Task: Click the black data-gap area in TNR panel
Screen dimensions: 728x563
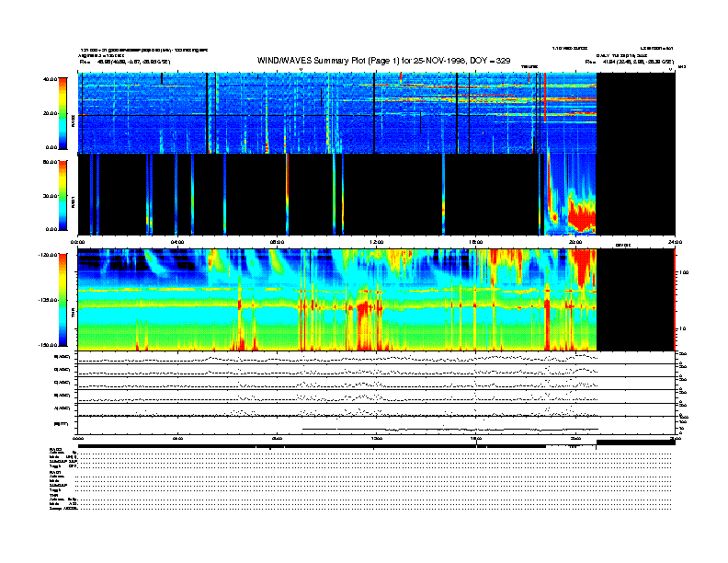Action: click(635, 300)
